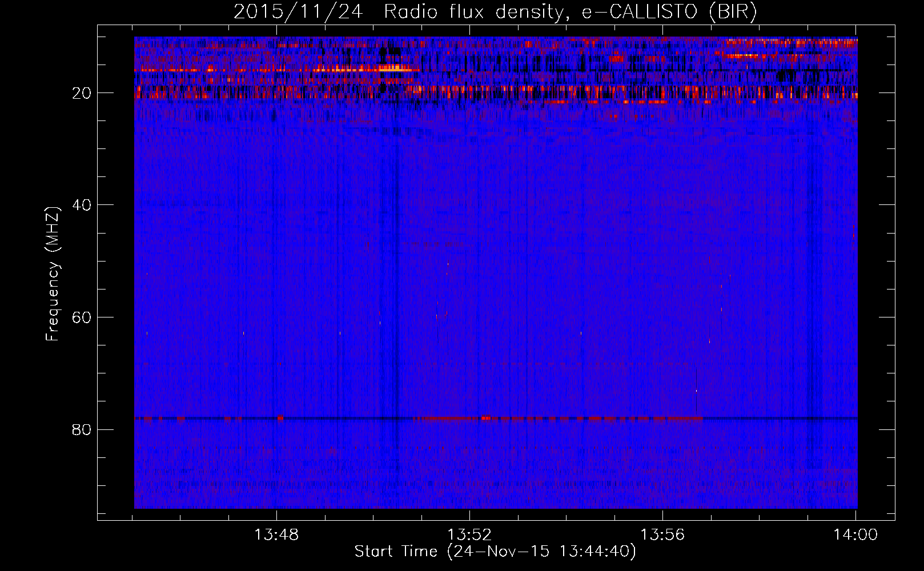The image size is (924, 571).
Task: Click the Start Time axis caption
Action: point(395,552)
